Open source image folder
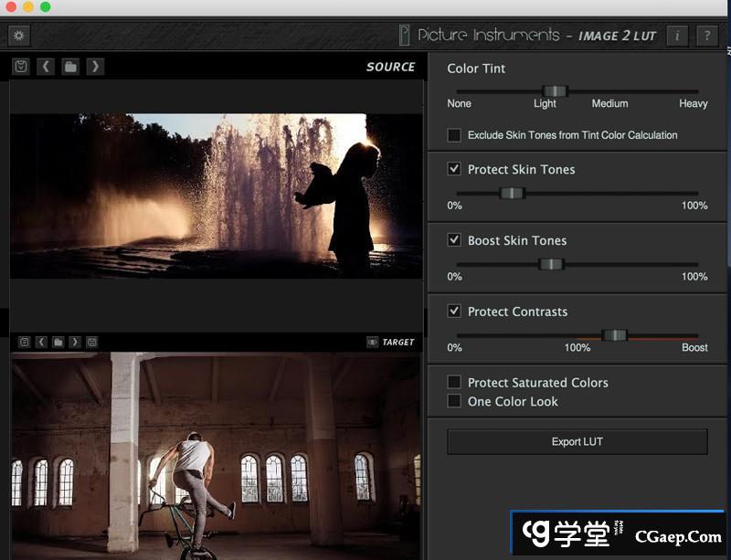Image resolution: width=731 pixels, height=560 pixels. [x=70, y=67]
